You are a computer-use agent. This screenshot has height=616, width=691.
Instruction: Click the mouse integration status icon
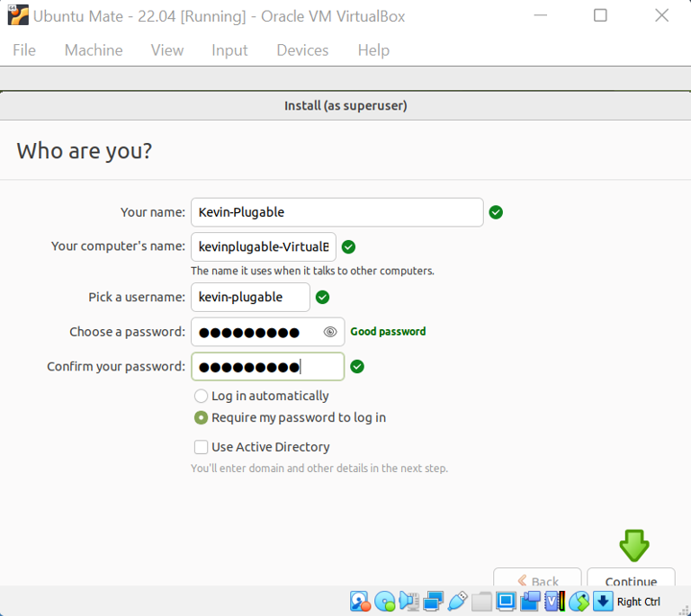coord(579,601)
